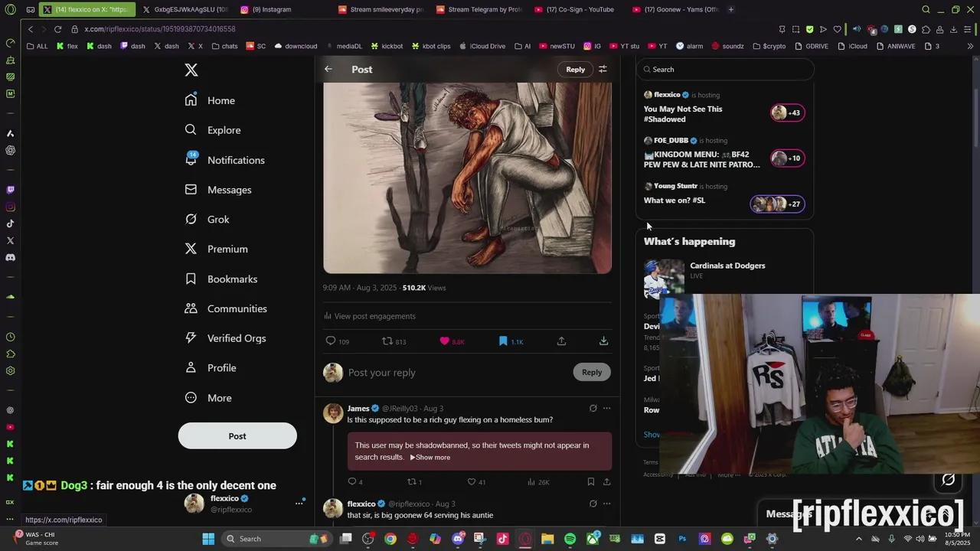This screenshot has height=551, width=980.
Task: Open Messages in X sidebar
Action: pos(218,190)
